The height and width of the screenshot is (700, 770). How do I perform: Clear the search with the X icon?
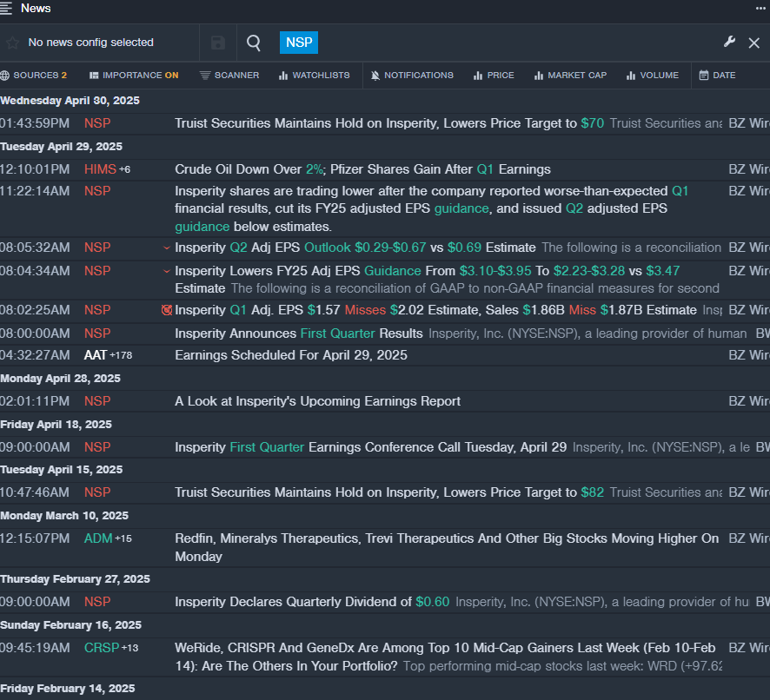tap(754, 43)
